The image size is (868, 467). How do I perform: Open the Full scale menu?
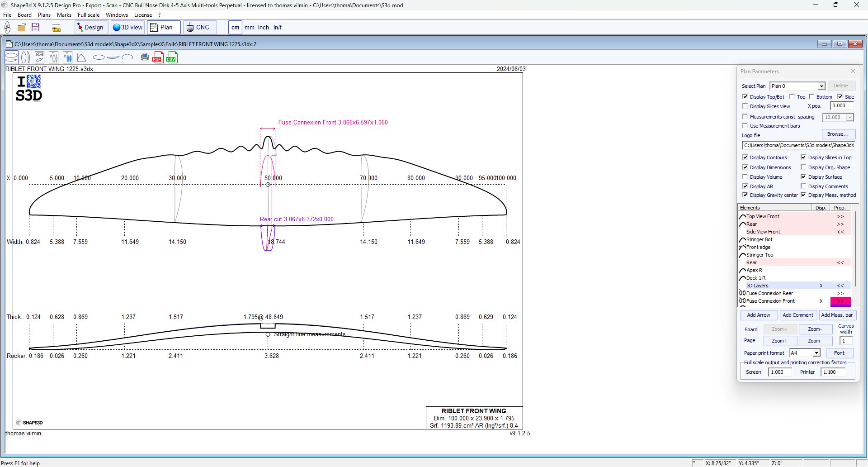89,15
